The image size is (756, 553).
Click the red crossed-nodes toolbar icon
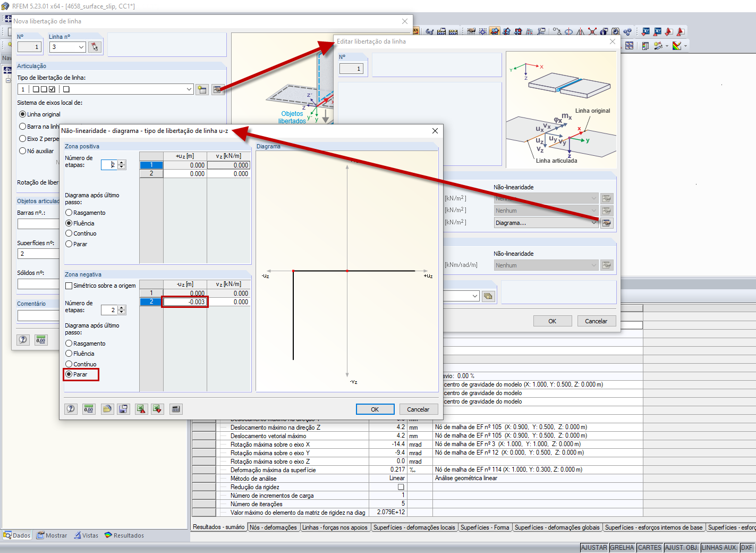[592, 32]
